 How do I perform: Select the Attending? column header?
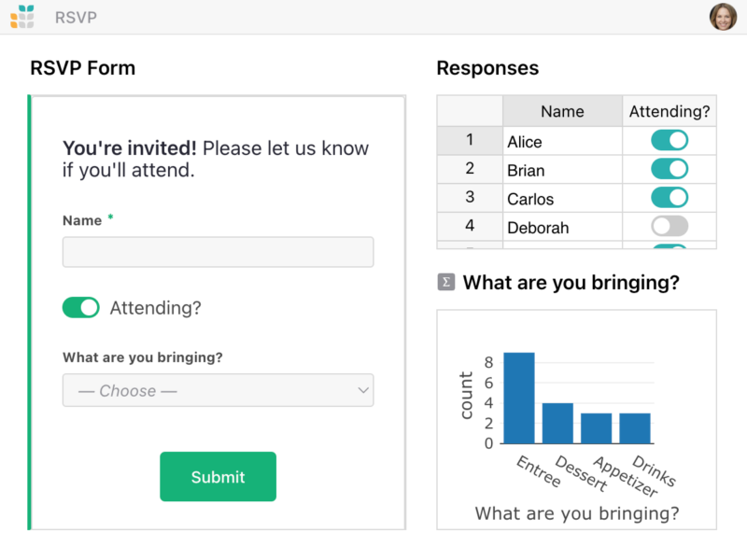point(669,111)
